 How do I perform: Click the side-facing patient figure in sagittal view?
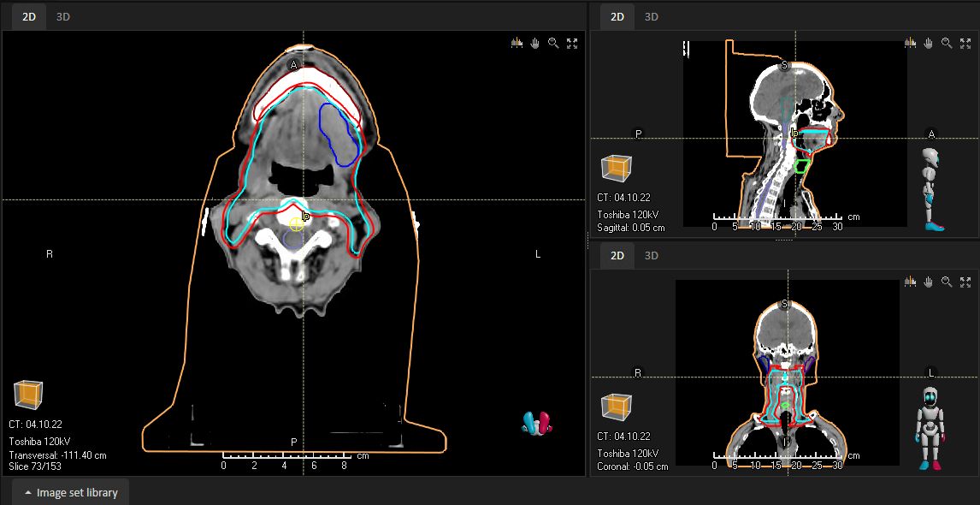(931, 189)
